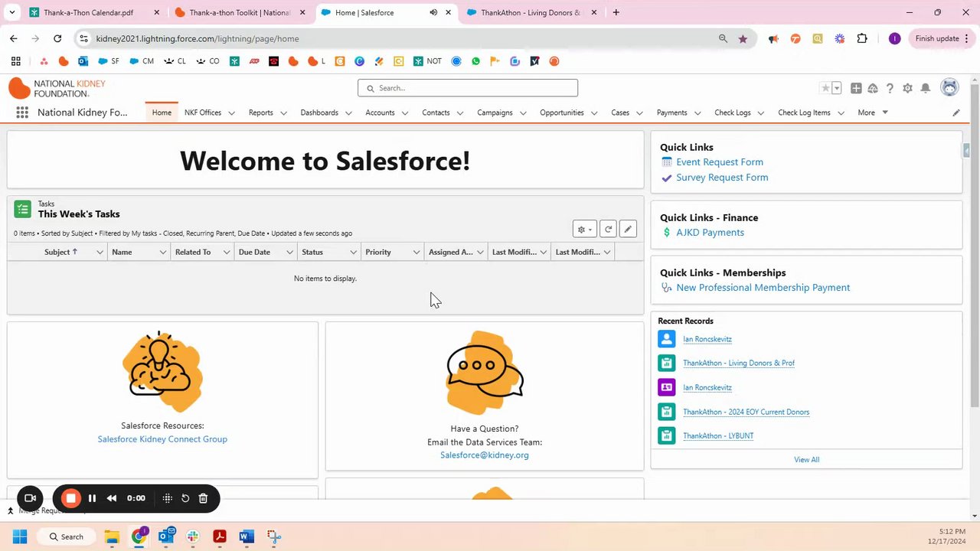Mute the Home | Salesforce tab audio
This screenshot has width=980, height=551.
[x=433, y=12]
